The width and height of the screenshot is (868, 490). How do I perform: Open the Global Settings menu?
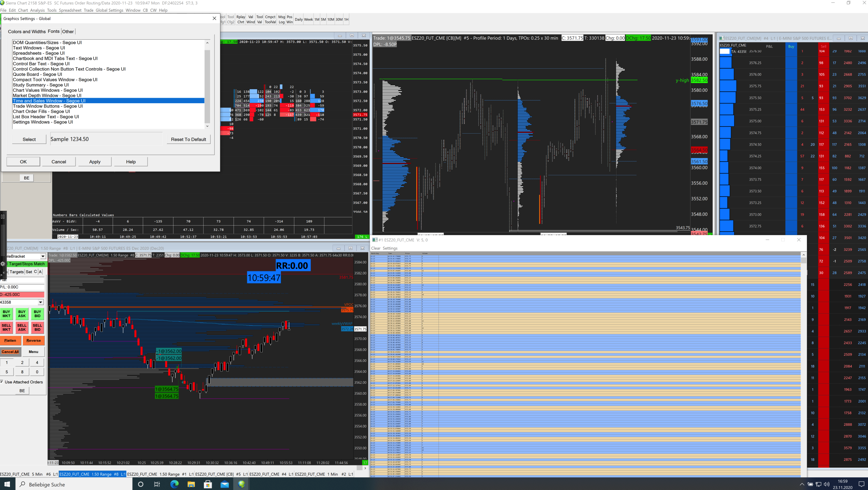[109, 10]
